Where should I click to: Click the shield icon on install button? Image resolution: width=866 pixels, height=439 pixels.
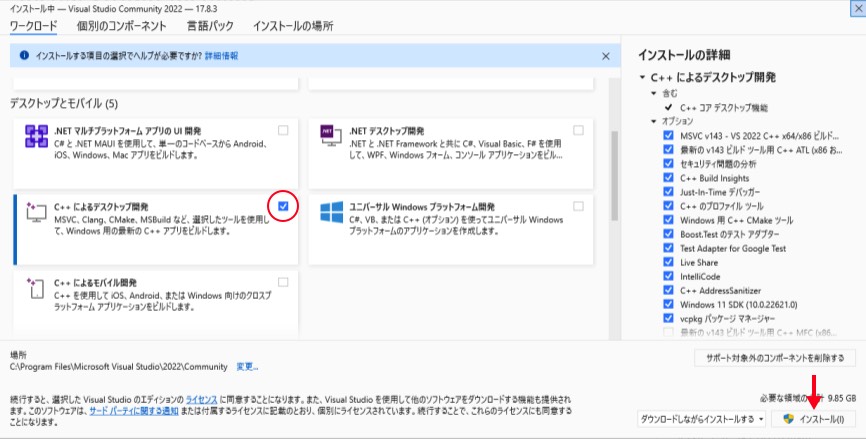pos(788,418)
